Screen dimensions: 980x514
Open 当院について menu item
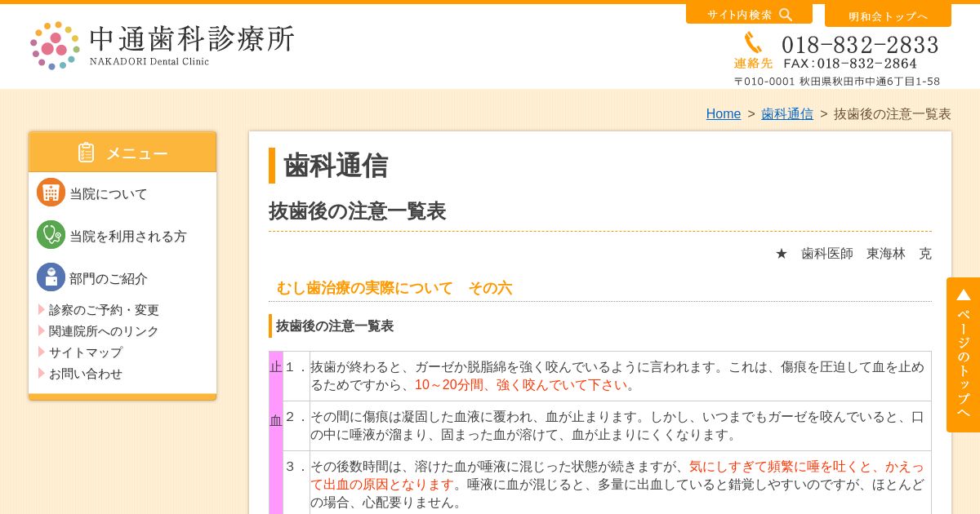(x=109, y=194)
